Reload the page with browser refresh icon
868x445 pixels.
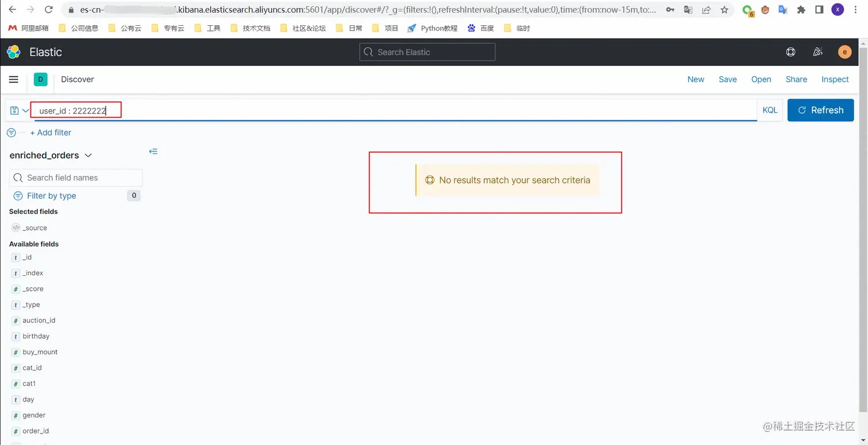49,10
